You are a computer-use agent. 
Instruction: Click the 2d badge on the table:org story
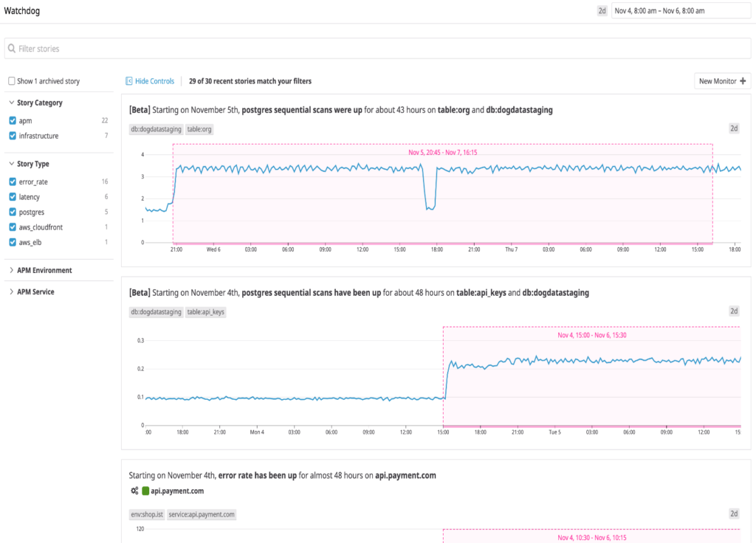click(734, 128)
